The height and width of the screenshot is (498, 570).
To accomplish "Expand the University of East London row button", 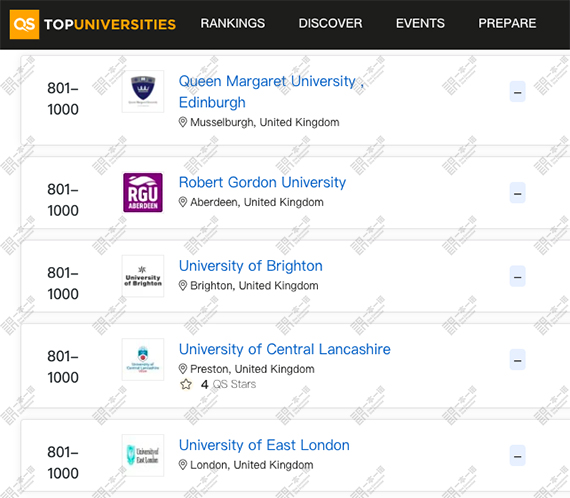I will [x=517, y=455].
